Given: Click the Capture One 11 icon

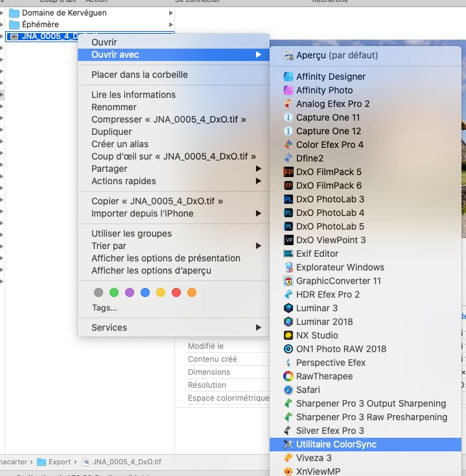Looking at the screenshot, I should (x=288, y=117).
